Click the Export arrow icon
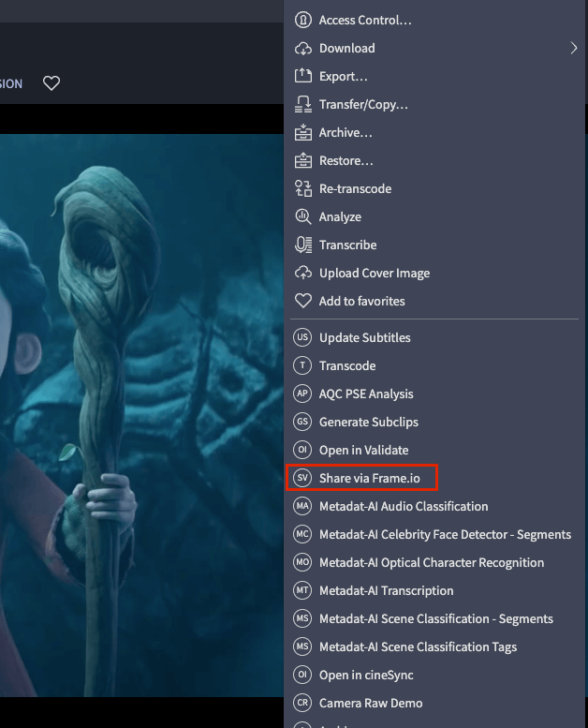 [303, 76]
